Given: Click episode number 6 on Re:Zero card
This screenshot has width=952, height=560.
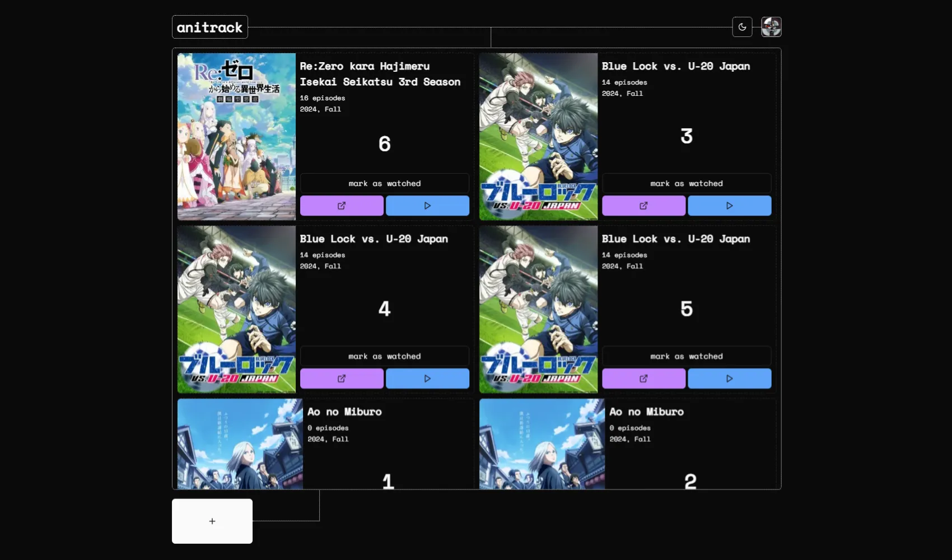Looking at the screenshot, I should pos(385,144).
